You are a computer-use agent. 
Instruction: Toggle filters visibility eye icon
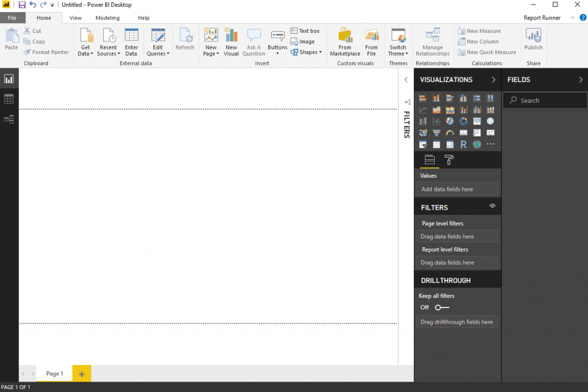(492, 206)
